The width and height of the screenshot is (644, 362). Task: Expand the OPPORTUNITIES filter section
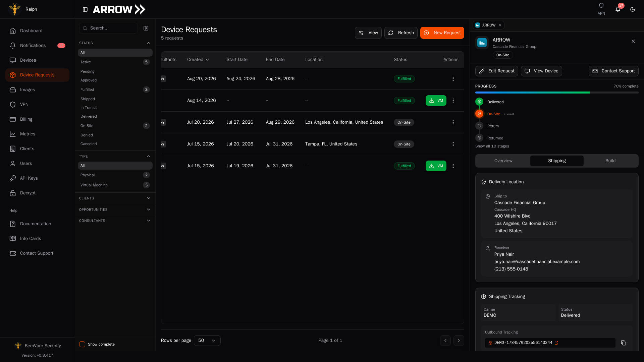click(115, 209)
